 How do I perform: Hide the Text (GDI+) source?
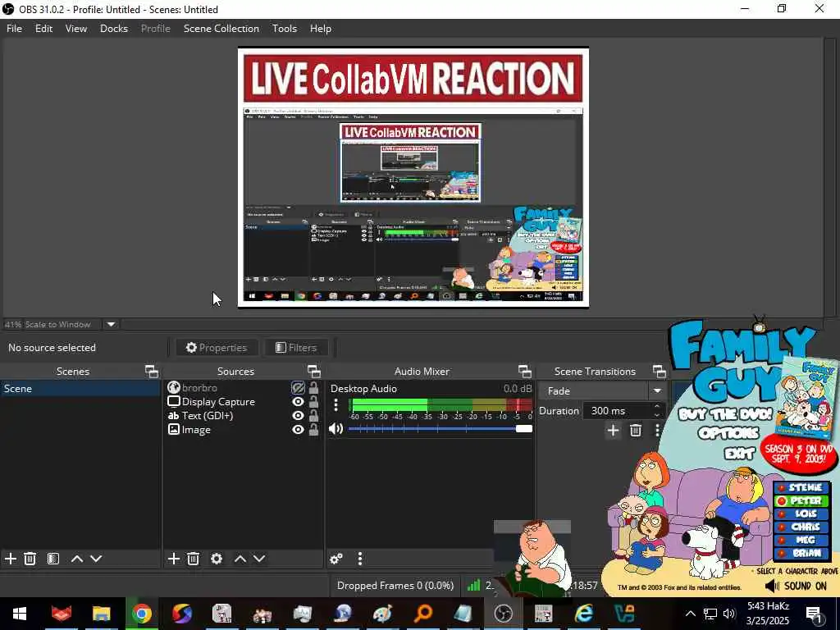tap(298, 416)
